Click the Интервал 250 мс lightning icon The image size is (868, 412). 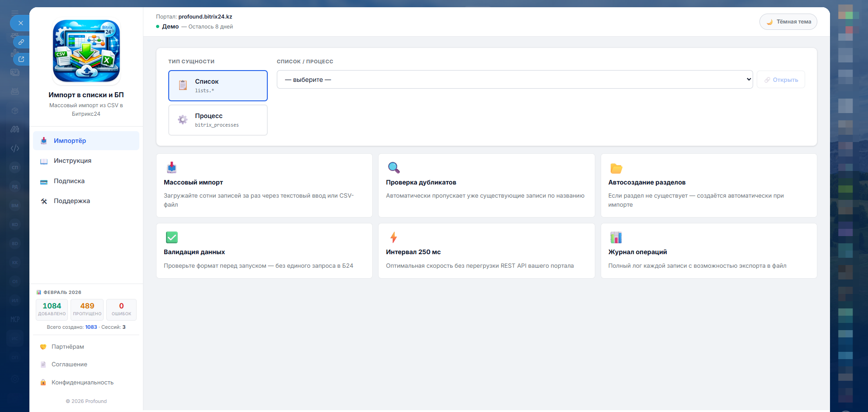click(394, 237)
